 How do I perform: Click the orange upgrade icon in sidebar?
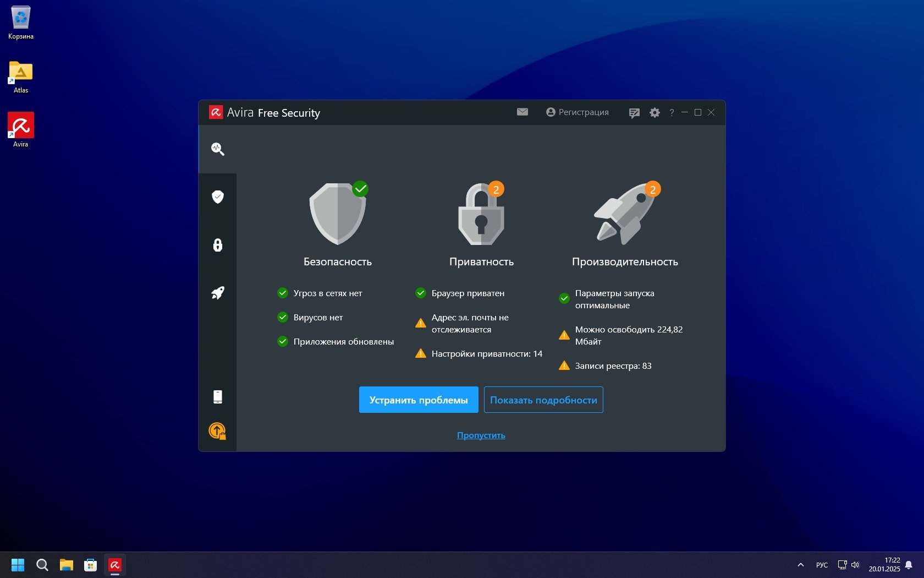click(217, 431)
